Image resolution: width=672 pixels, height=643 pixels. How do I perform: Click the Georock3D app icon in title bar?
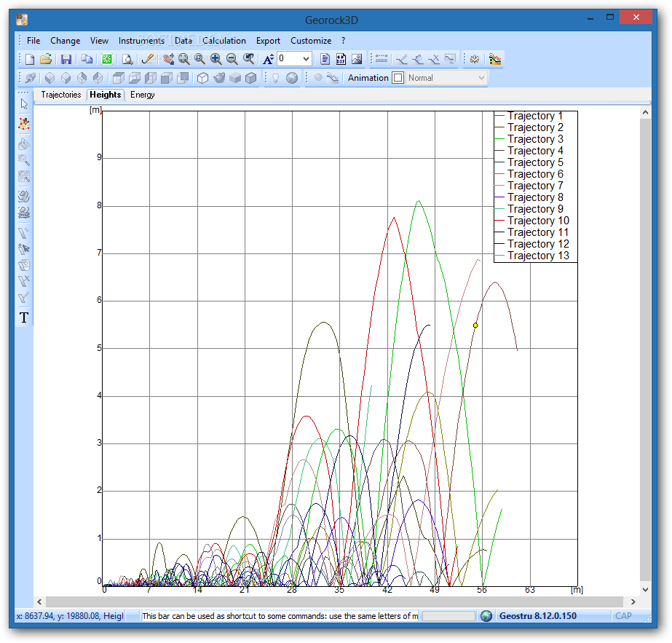pyautogui.click(x=22, y=20)
